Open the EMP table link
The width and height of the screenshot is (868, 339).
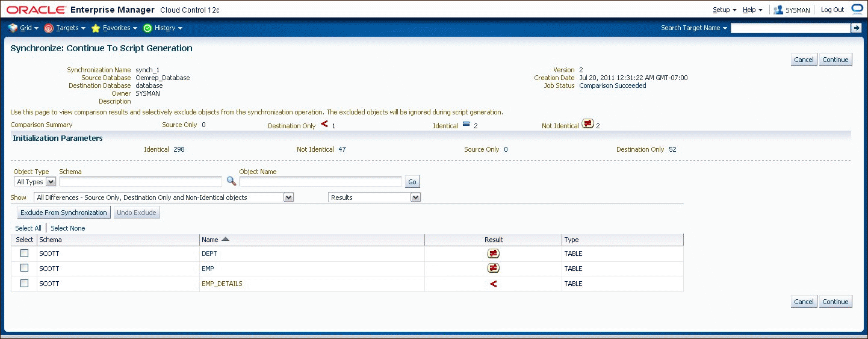(208, 269)
